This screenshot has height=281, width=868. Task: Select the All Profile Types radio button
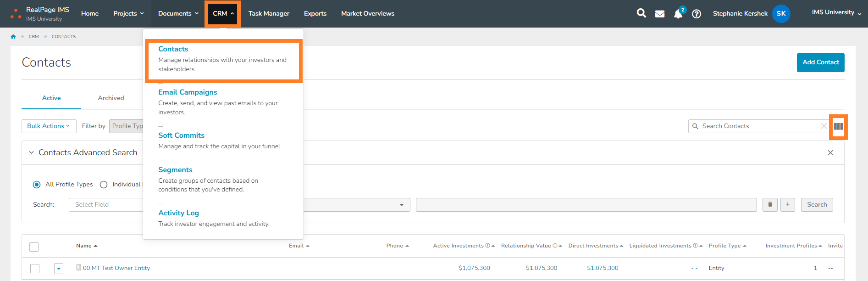[x=37, y=185]
